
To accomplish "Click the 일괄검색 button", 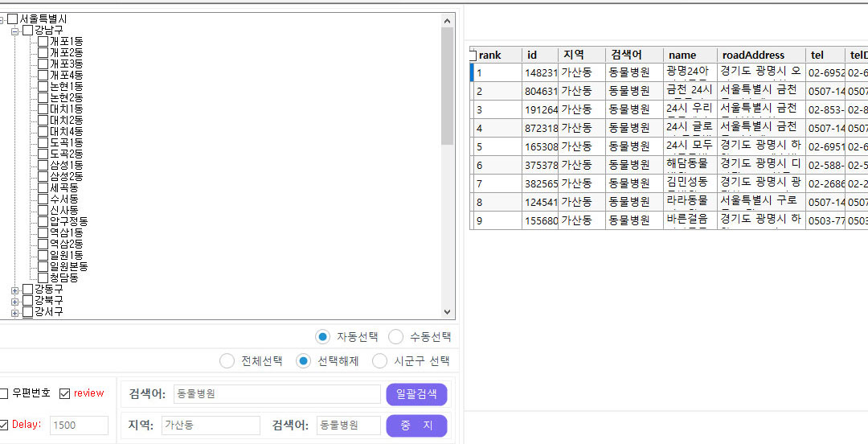I will coord(416,394).
